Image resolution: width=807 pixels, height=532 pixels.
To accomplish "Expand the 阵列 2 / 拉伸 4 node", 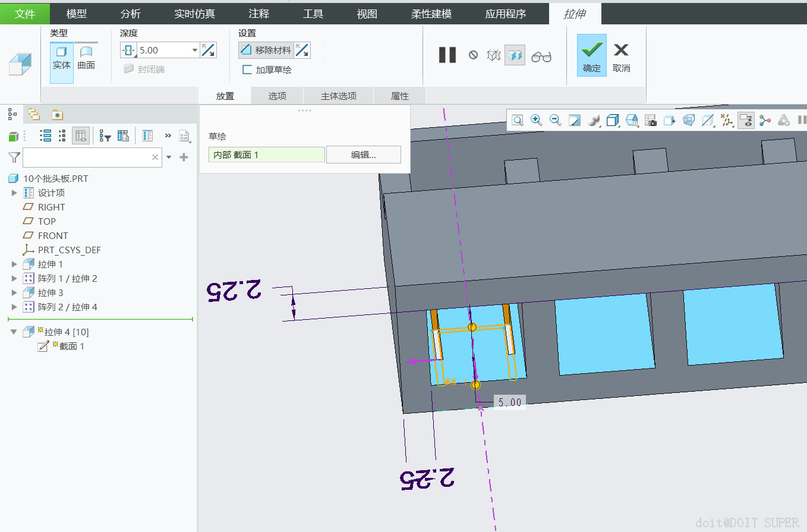I will coord(15,307).
